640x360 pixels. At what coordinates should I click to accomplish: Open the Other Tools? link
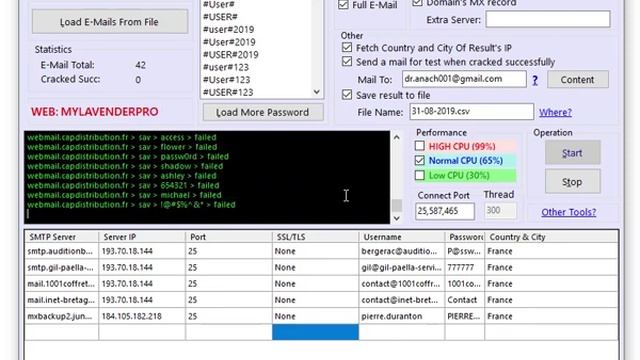[568, 212]
